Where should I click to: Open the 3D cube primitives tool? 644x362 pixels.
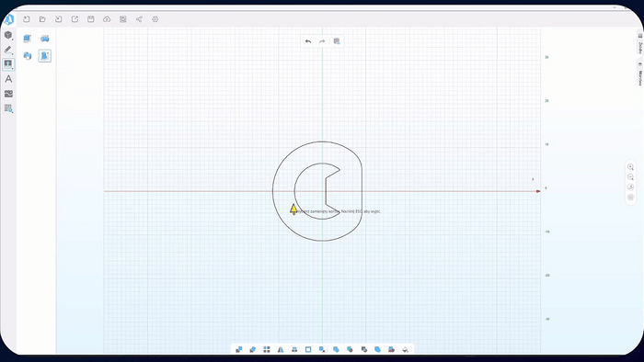tap(8, 35)
